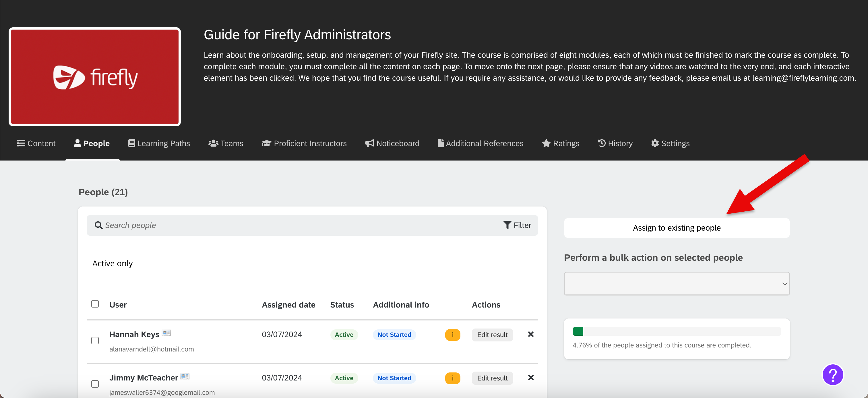Open the Filter options
The image size is (868, 398).
click(x=517, y=225)
